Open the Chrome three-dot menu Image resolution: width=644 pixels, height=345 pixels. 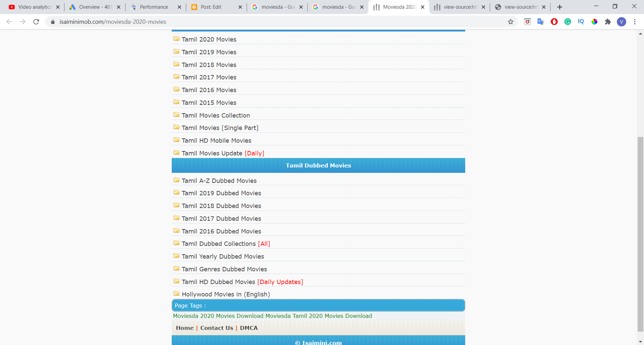tap(635, 22)
